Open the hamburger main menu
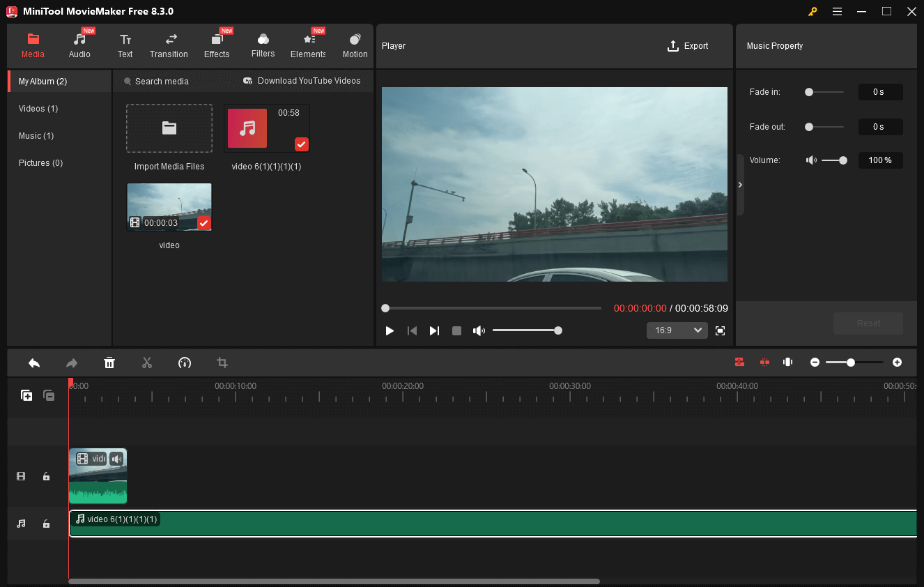Image resolution: width=924 pixels, height=587 pixels. click(837, 11)
